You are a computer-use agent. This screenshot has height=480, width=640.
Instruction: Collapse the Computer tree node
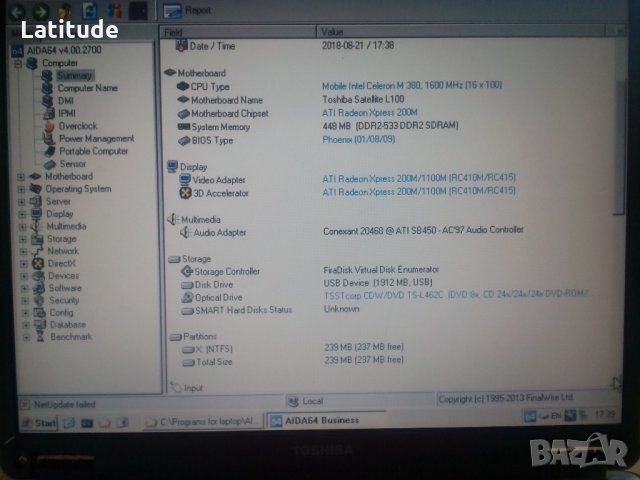(x=18, y=64)
